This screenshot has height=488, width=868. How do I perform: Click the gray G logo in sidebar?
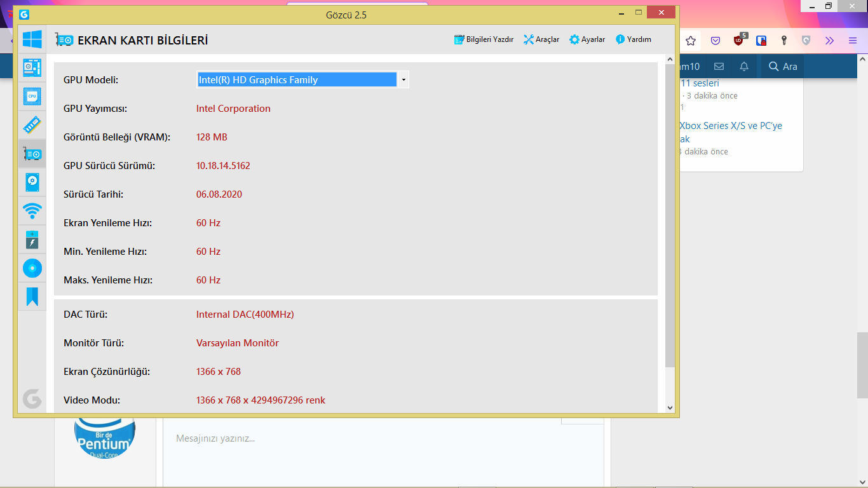coord(32,398)
